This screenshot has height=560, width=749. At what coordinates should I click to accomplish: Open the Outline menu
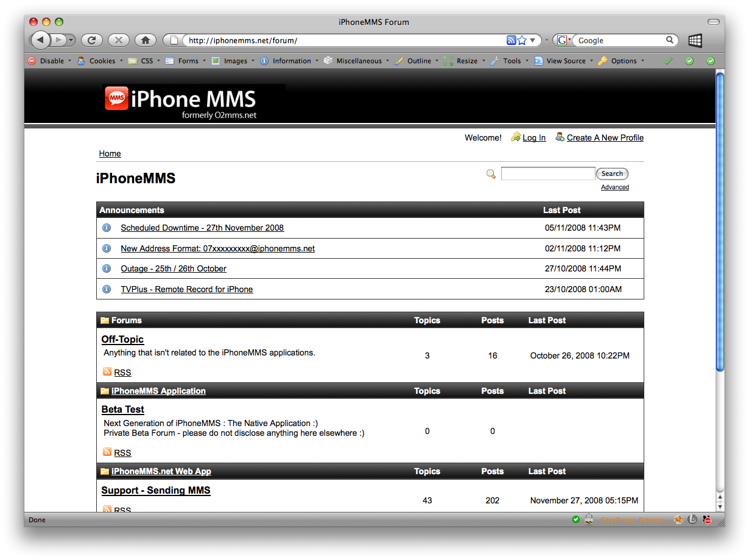coord(417,61)
